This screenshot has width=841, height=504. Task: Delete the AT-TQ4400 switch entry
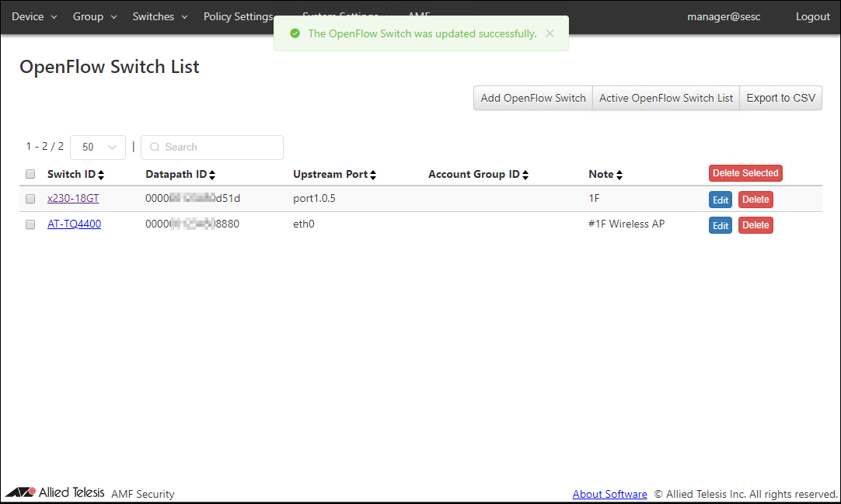756,225
